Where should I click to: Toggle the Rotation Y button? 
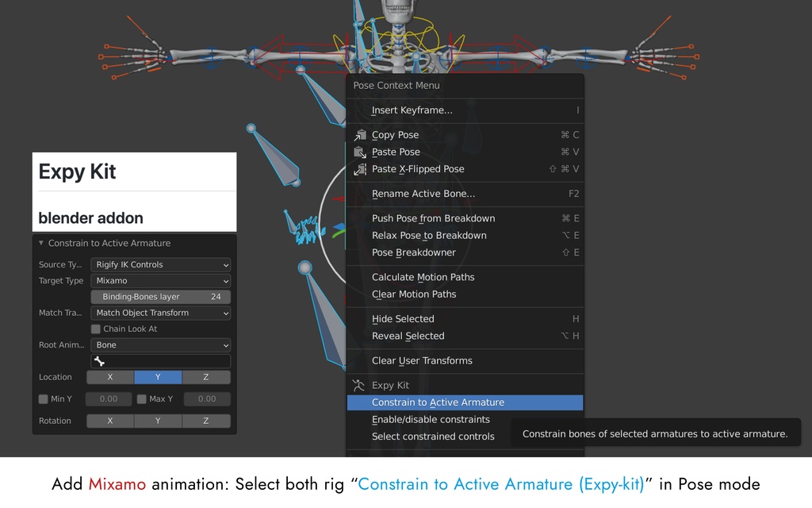tap(158, 421)
